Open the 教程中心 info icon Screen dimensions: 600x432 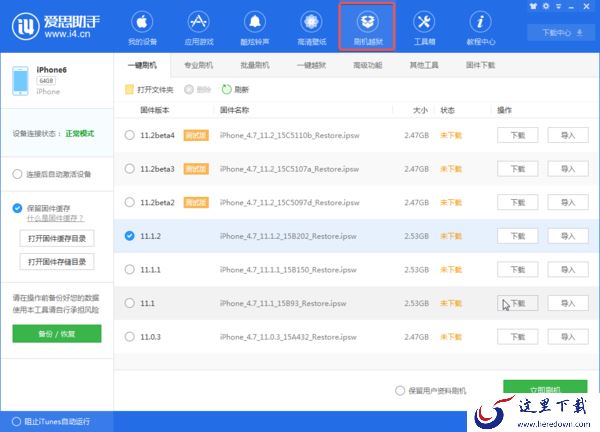[481, 28]
